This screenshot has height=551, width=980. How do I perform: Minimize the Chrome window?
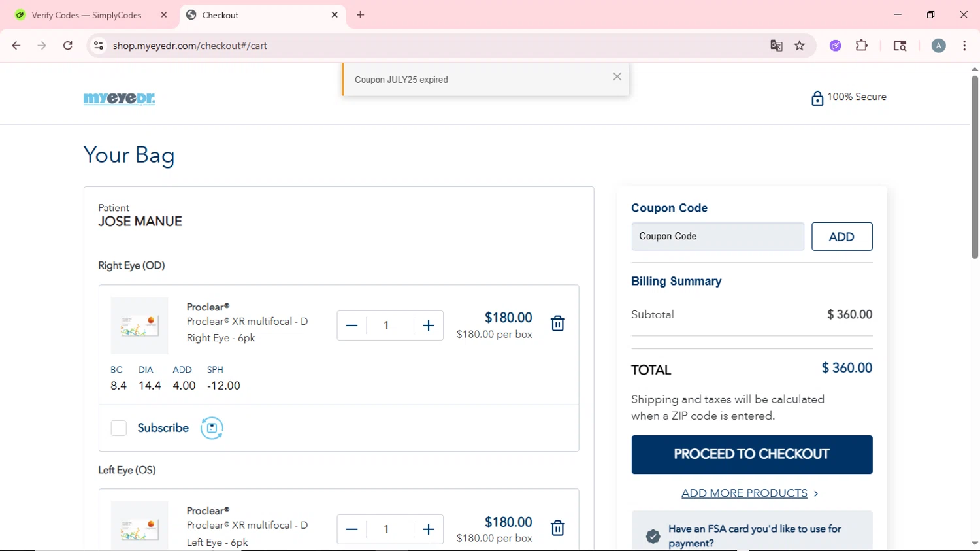[x=898, y=14]
